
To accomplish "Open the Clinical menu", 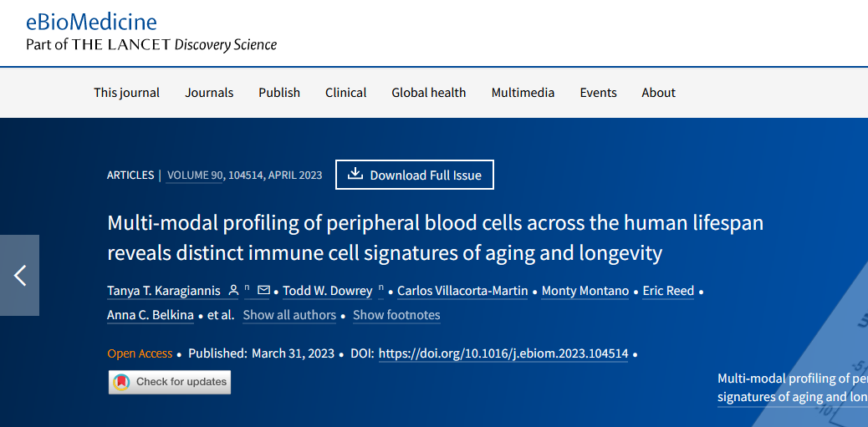I will pos(346,93).
